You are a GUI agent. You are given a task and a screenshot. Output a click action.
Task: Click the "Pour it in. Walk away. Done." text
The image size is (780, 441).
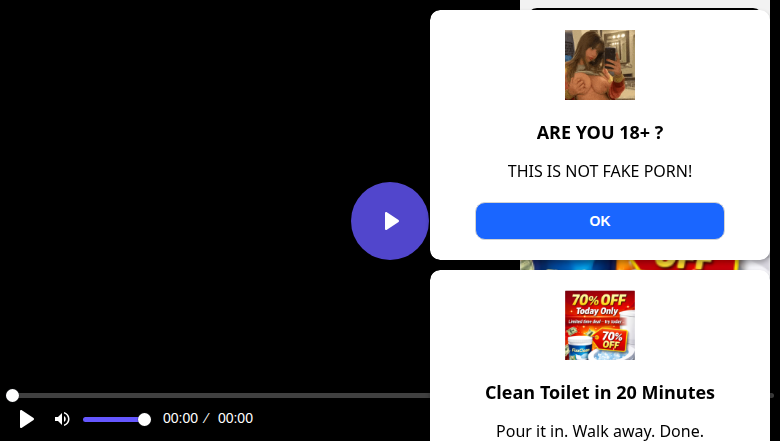click(x=600, y=431)
